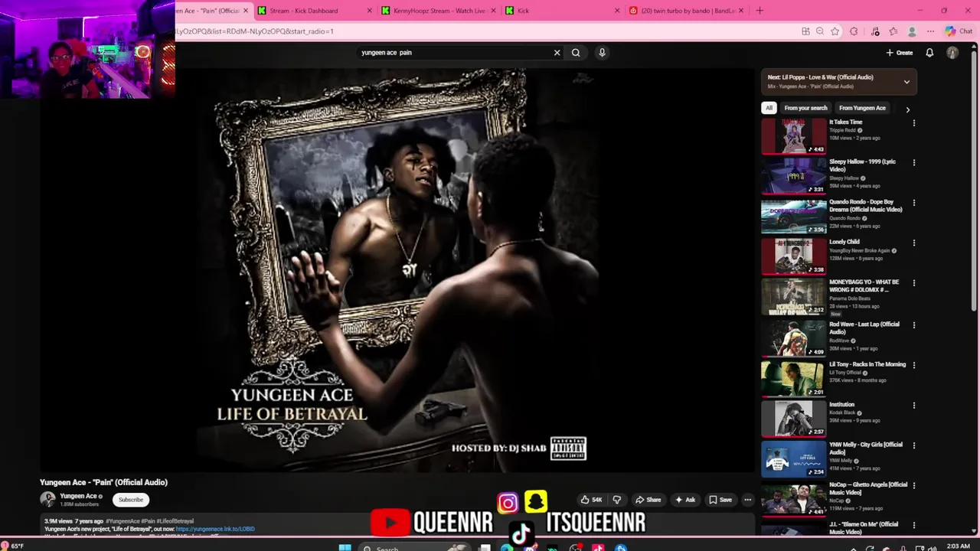Open options menu for 'Institution' video
Screen dimensions: 980x551
tap(913, 406)
